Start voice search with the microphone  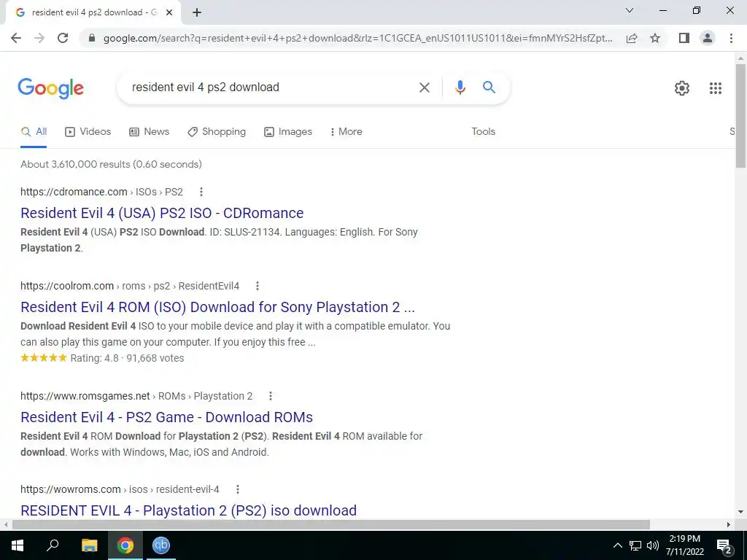(x=460, y=87)
